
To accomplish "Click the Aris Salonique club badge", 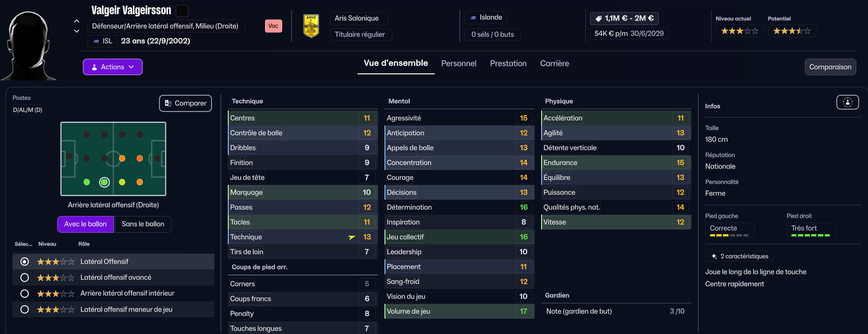I will [x=311, y=26].
